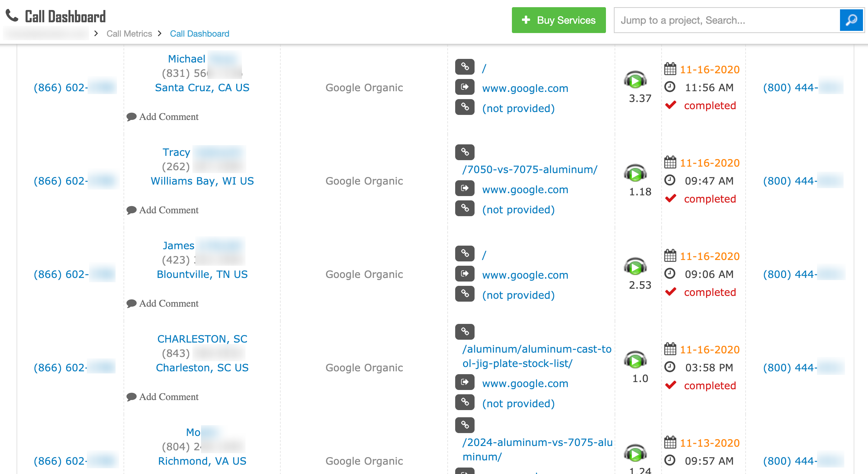Open www.google.com referrer in James's row

click(525, 275)
